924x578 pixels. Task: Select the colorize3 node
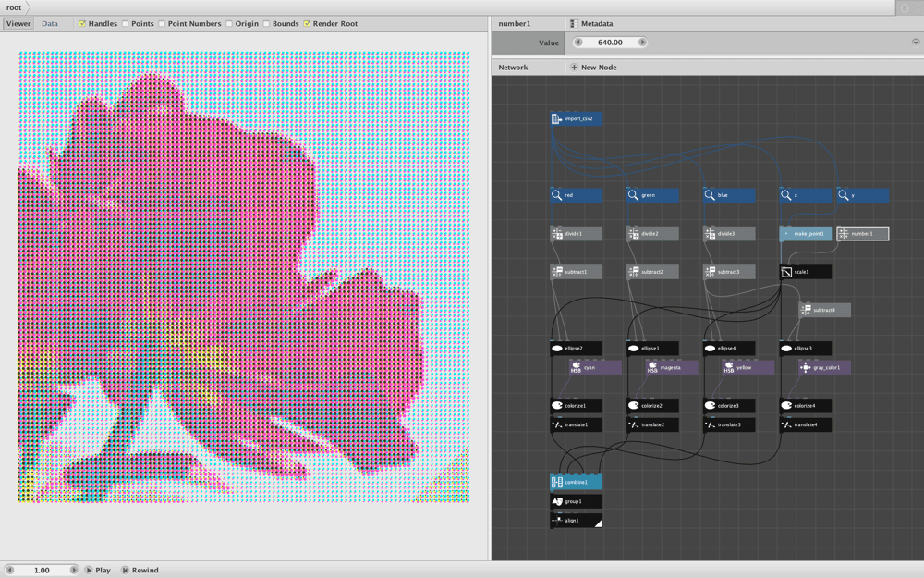pos(730,406)
